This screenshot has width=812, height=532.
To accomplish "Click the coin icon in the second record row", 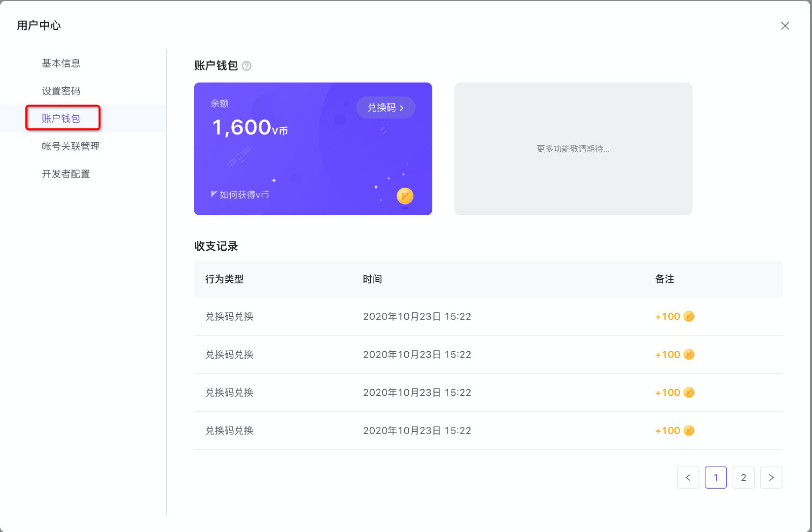I will pyautogui.click(x=689, y=354).
